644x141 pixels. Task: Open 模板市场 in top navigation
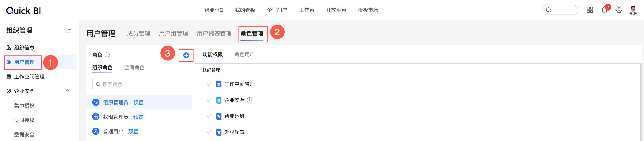368,10
